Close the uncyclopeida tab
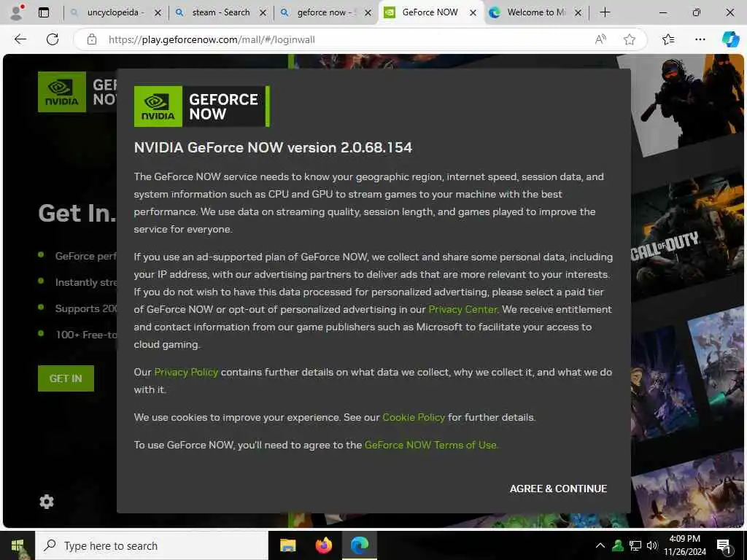The image size is (747, 560). 158,13
